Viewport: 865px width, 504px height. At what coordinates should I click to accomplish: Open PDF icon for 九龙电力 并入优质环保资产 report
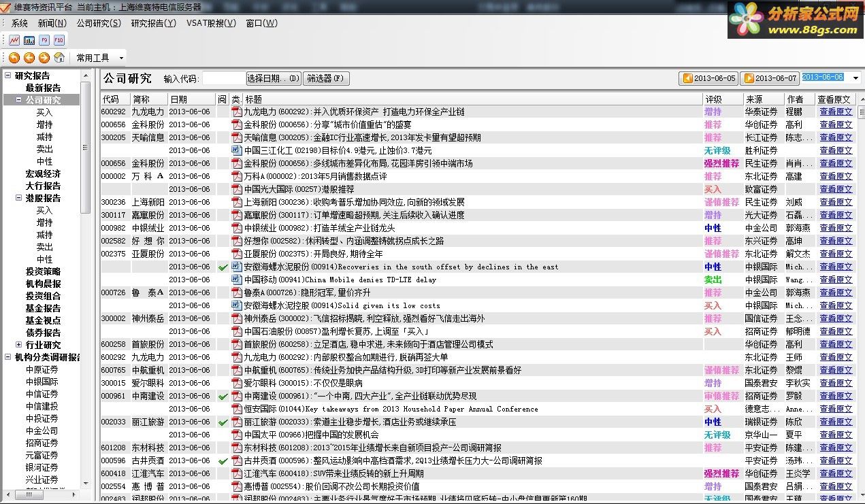(x=237, y=112)
